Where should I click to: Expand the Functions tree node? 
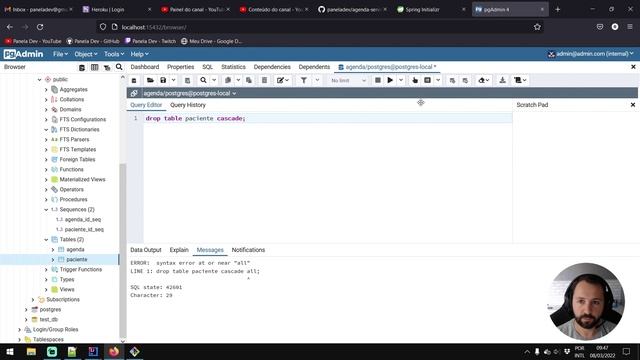click(x=46, y=169)
